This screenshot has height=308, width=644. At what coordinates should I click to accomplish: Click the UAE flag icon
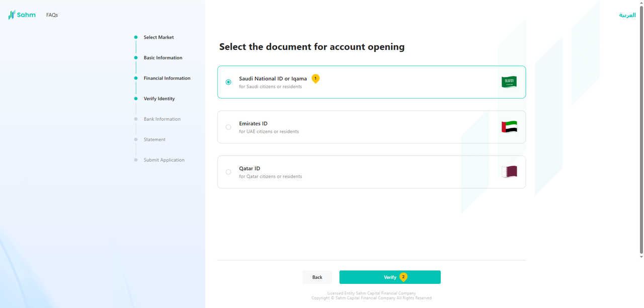tap(509, 127)
